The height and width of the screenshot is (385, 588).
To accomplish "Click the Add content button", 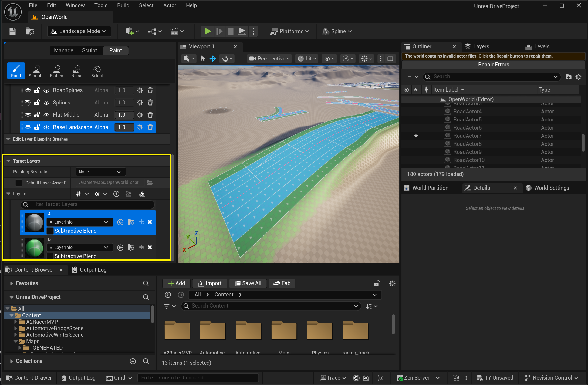I will [x=177, y=283].
